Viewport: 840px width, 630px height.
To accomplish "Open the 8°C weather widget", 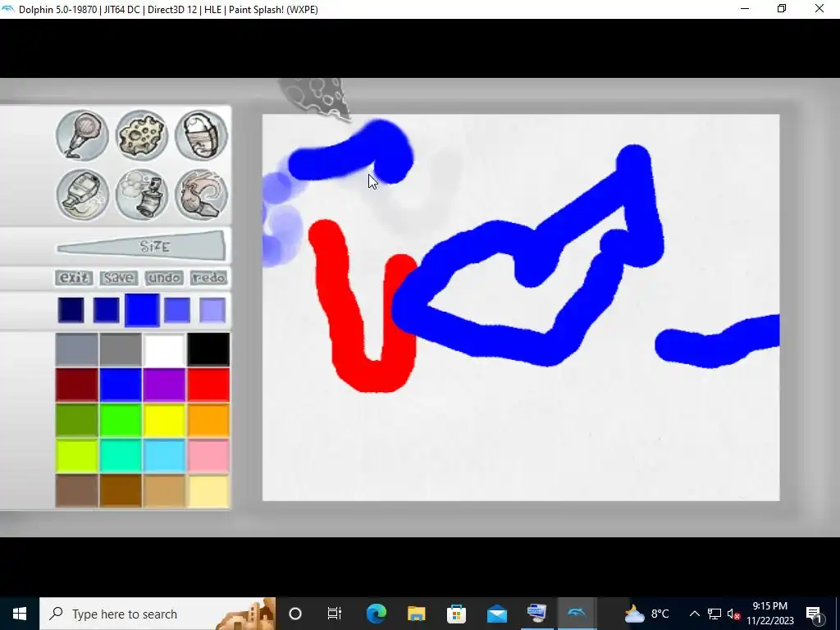I will [647, 614].
